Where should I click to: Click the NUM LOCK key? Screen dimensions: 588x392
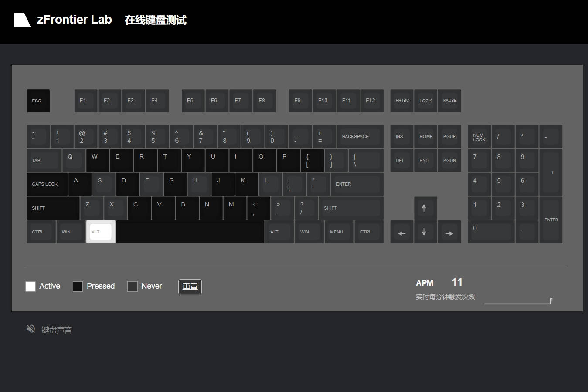click(479, 137)
